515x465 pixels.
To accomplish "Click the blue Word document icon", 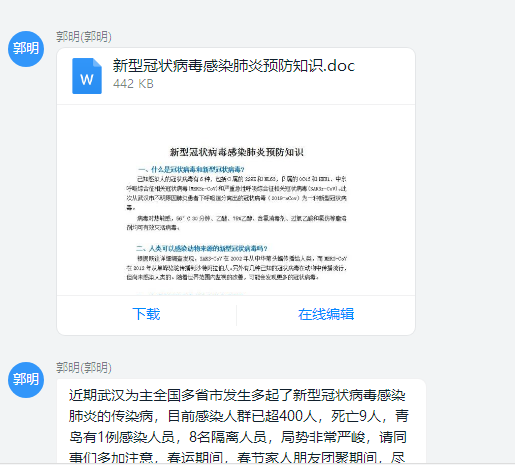I will click(x=87, y=76).
